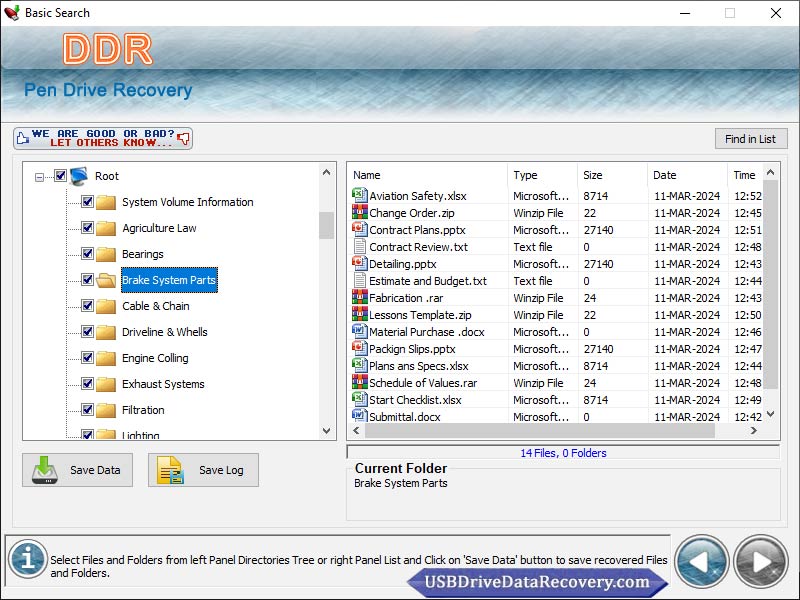
Task: Go forward with the right arrow button
Action: pyautogui.click(x=761, y=562)
